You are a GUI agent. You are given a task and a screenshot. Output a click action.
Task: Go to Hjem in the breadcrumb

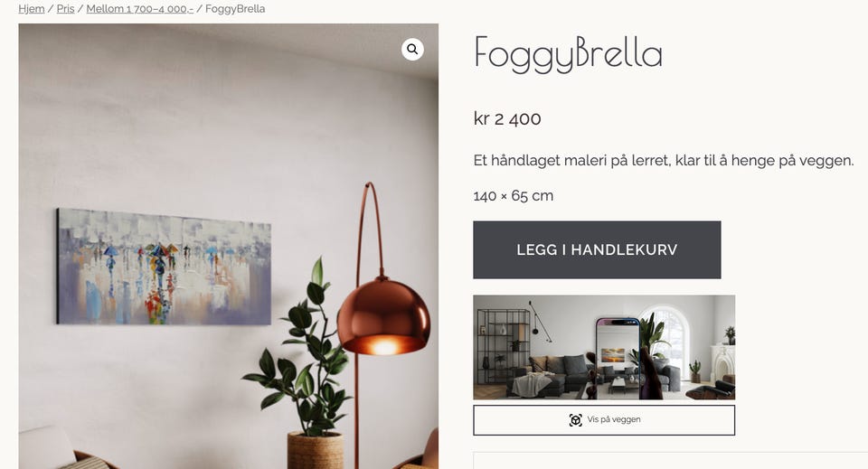tap(32, 9)
